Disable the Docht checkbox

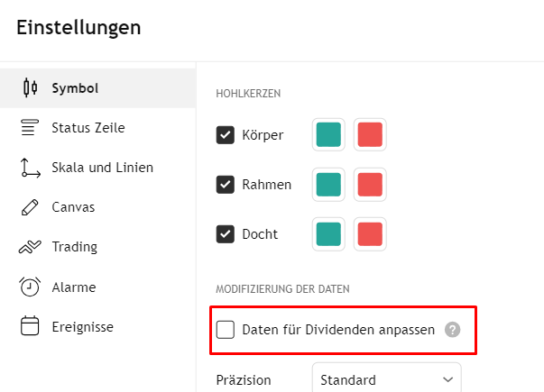click(x=226, y=234)
